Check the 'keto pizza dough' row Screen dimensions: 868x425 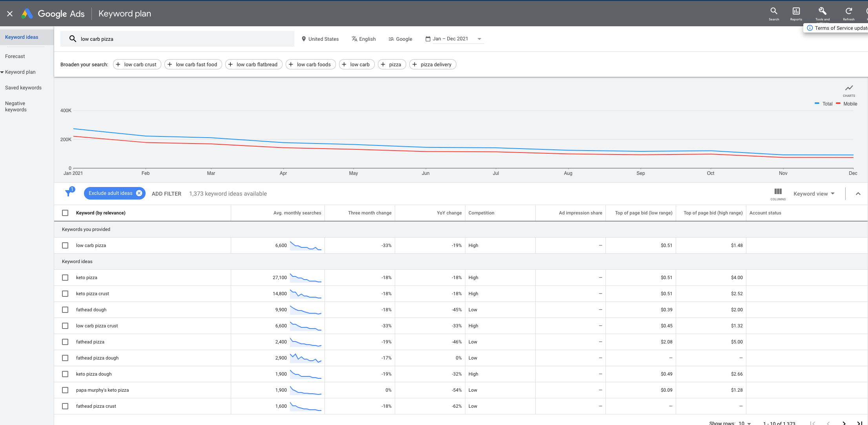tap(65, 374)
